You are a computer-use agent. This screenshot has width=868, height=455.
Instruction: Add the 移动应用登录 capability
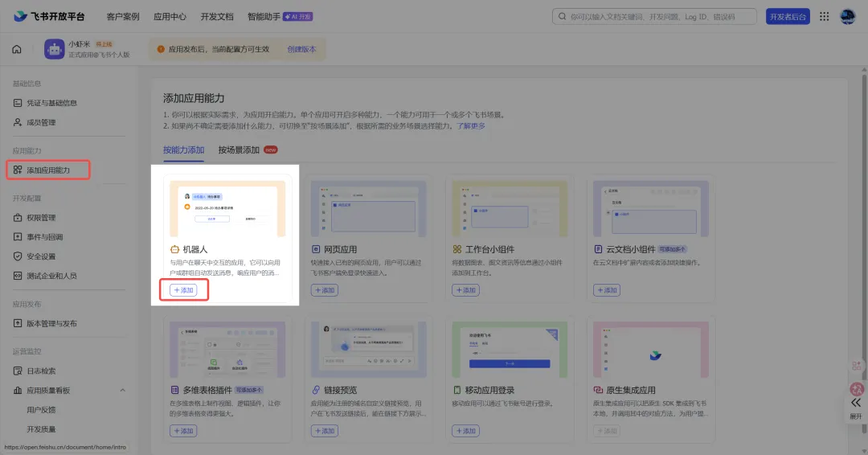[x=465, y=431]
